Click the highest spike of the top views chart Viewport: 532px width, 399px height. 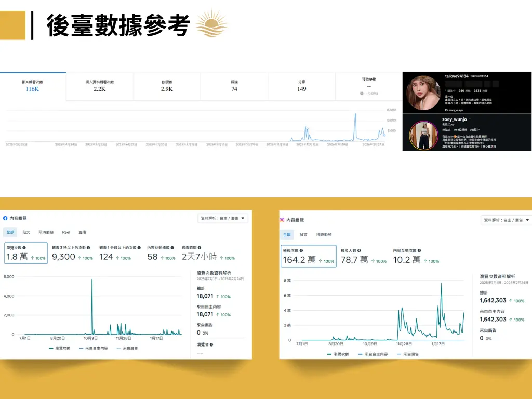pos(355,114)
